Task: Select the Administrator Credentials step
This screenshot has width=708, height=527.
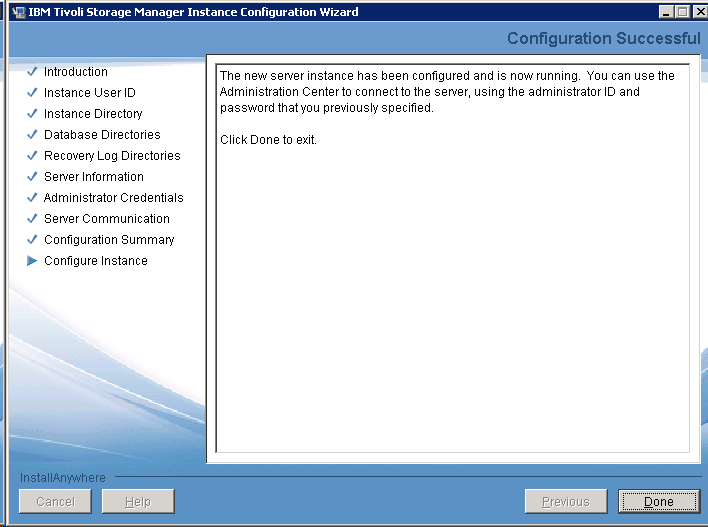Action: click(x=113, y=198)
